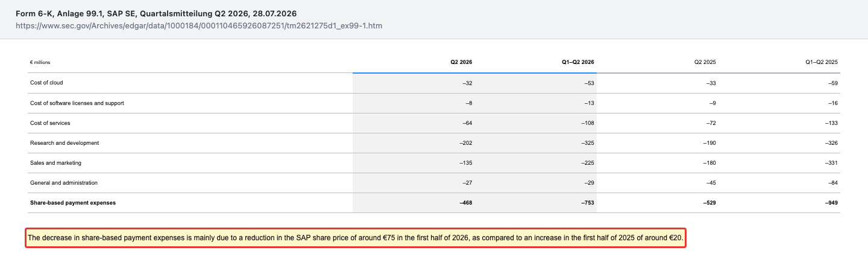This screenshot has height=265, width=868.
Task: Select the –331 Sales and marketing value
Action: [831, 163]
